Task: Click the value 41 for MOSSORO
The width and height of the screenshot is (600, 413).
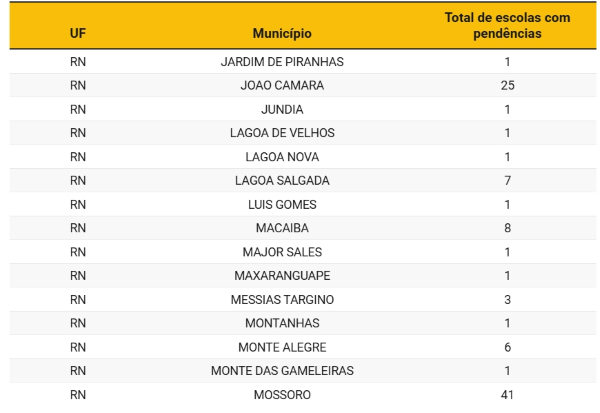Action: pos(507,395)
